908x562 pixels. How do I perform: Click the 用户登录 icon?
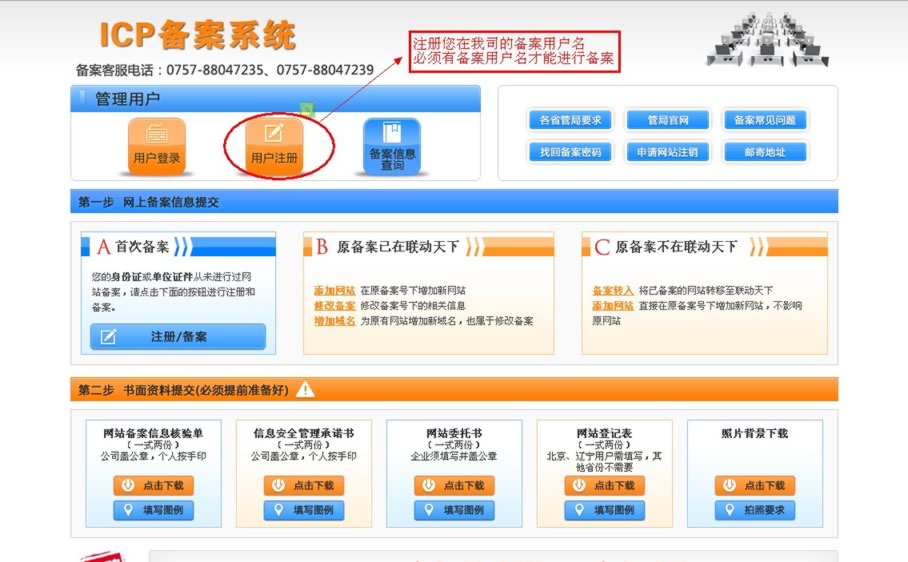157,145
